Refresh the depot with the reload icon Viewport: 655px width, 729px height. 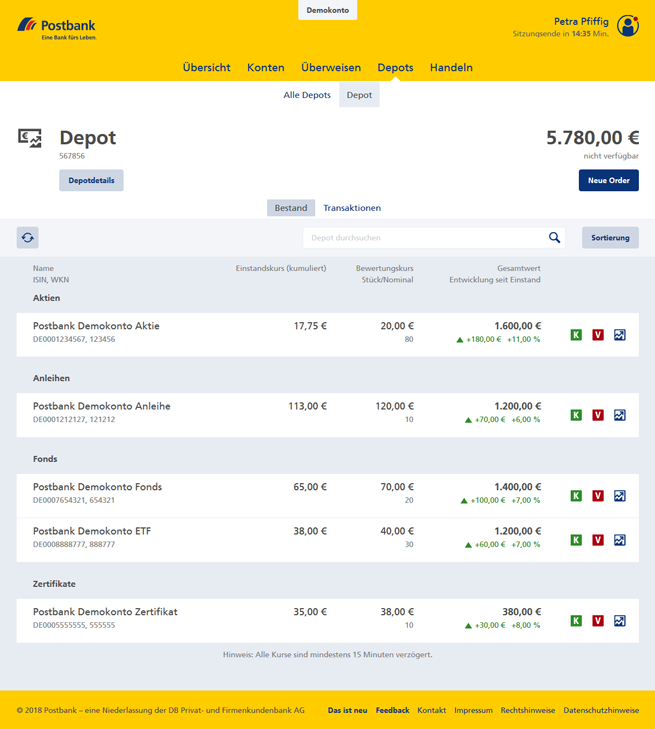coord(27,238)
